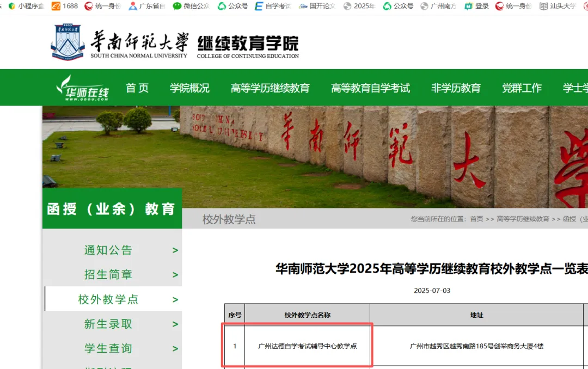This screenshot has width=588, height=369.
Task: Open 新生录取 in the sidebar
Action: point(108,324)
